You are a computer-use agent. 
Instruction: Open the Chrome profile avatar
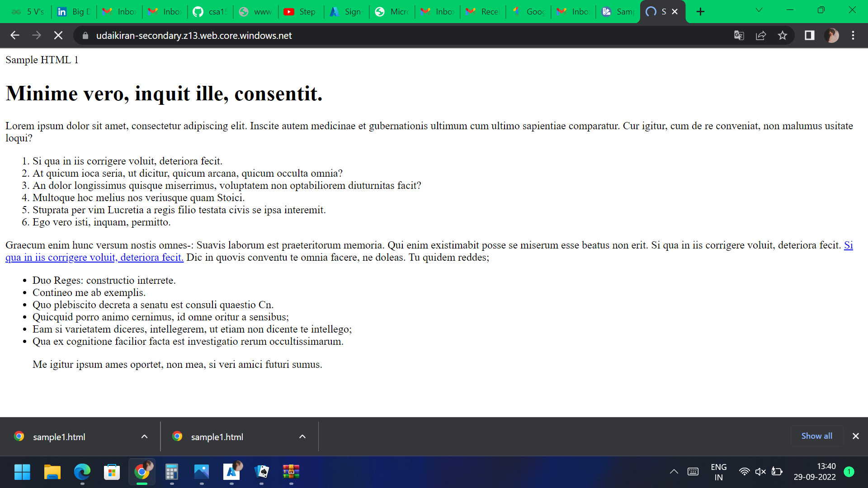[x=831, y=35]
